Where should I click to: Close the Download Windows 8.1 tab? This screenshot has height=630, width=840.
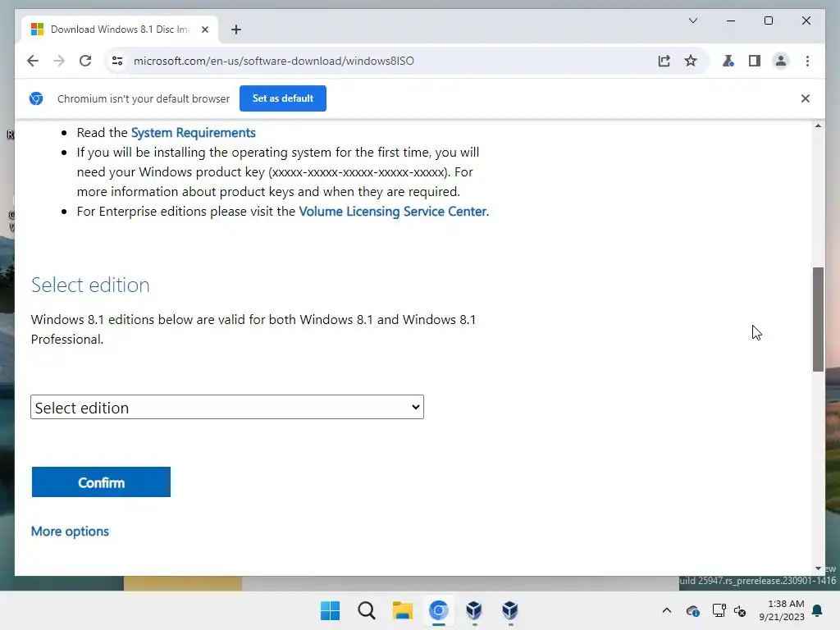[204, 30]
